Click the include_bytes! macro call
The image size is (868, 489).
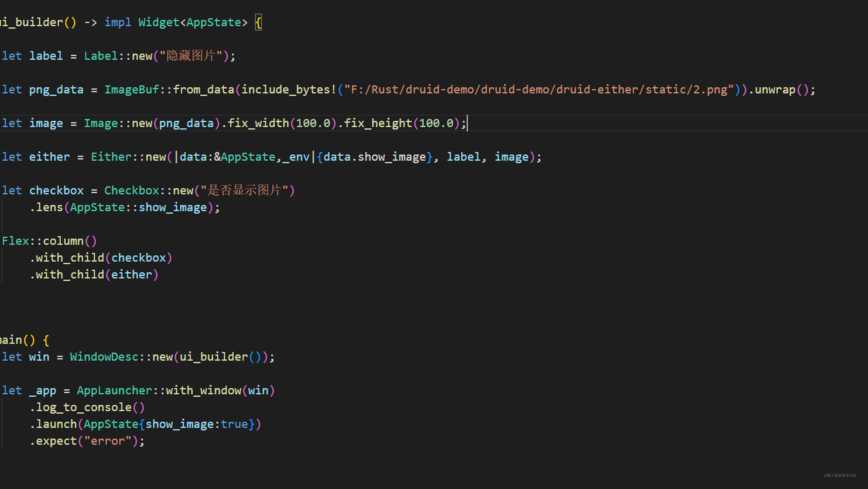click(x=289, y=90)
